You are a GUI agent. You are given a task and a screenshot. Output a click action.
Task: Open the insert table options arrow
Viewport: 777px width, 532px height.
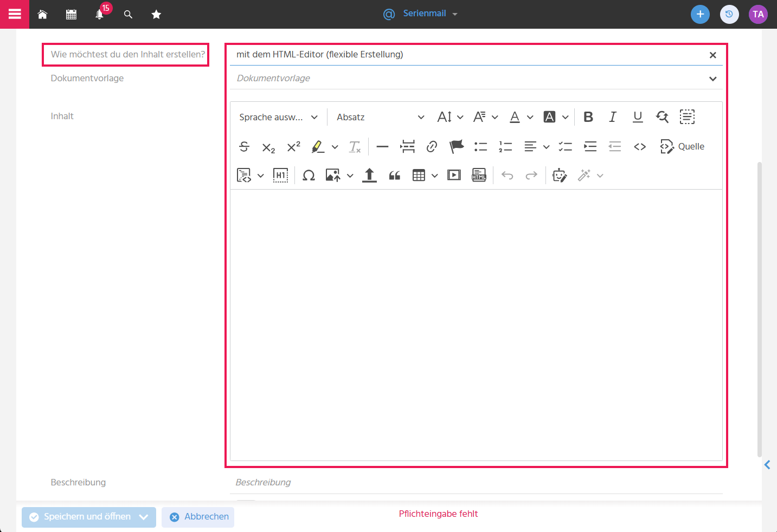pos(434,176)
